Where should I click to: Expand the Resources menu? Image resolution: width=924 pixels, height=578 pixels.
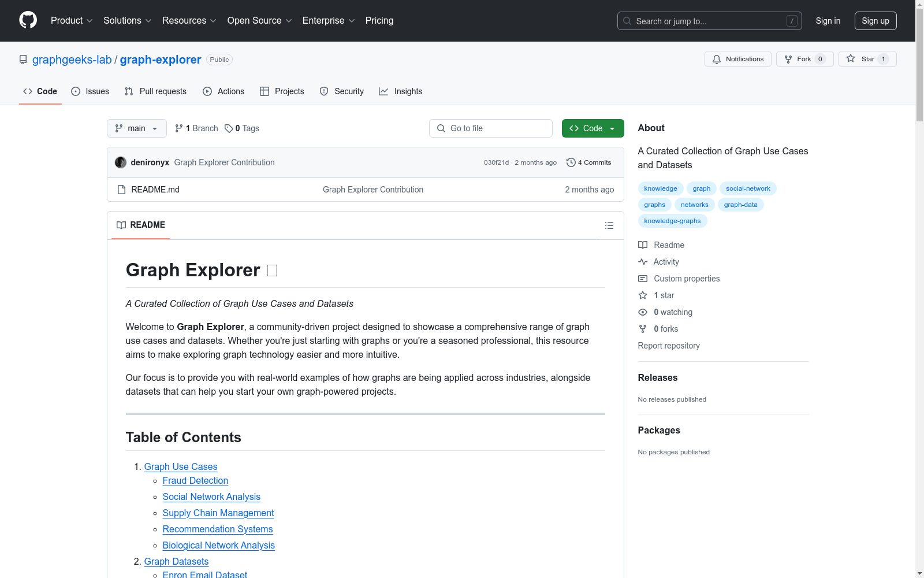click(x=189, y=21)
